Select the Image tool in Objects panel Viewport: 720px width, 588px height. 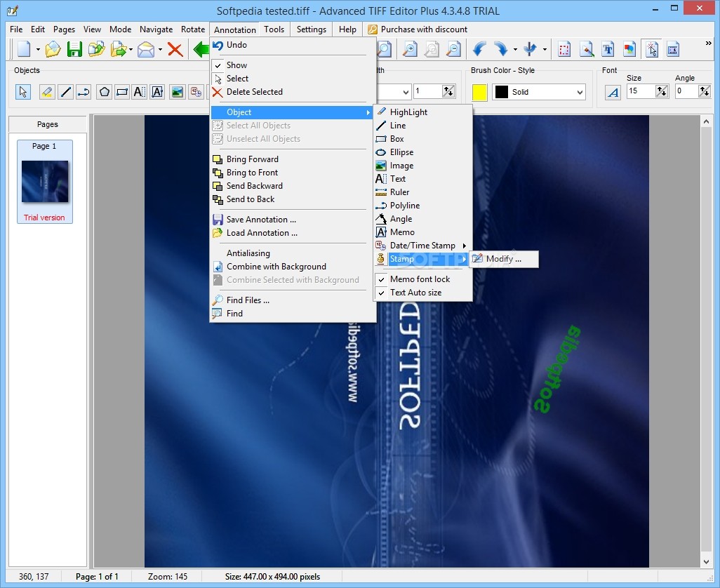[178, 92]
